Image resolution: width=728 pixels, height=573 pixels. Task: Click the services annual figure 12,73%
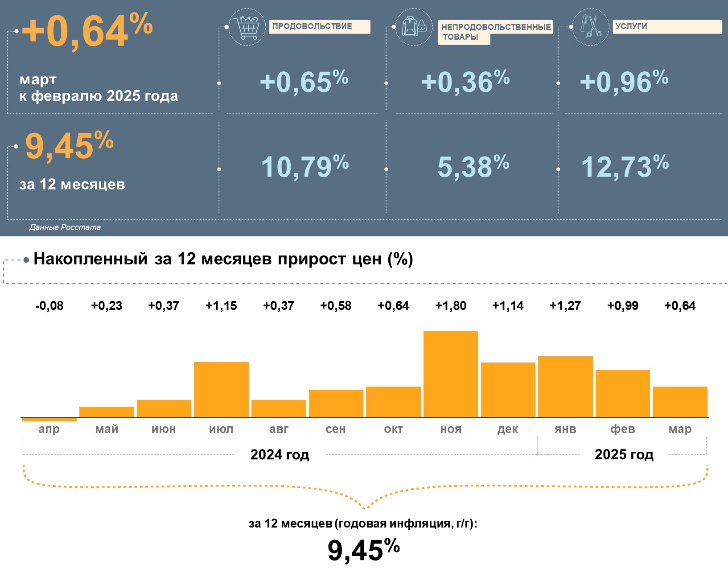tap(624, 167)
